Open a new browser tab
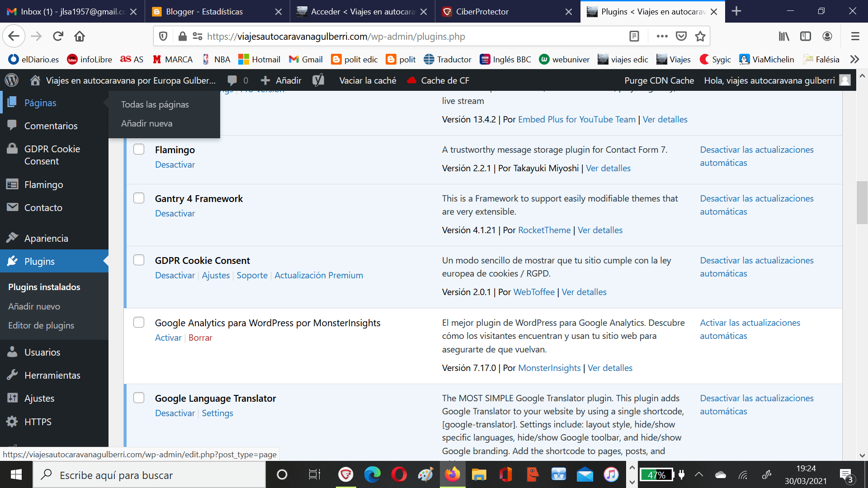This screenshot has height=488, width=868. pyautogui.click(x=736, y=11)
